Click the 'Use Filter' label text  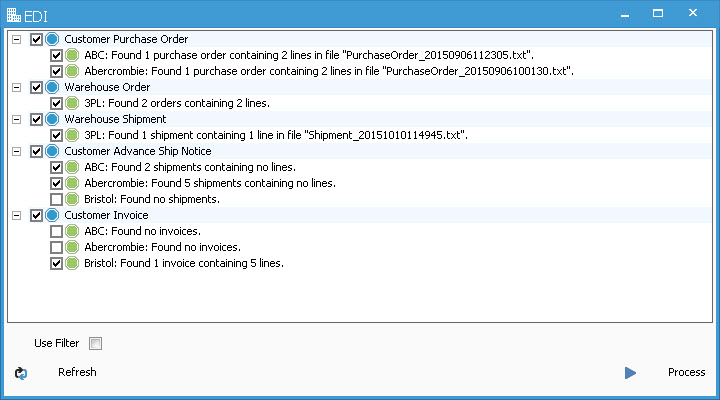click(x=56, y=343)
